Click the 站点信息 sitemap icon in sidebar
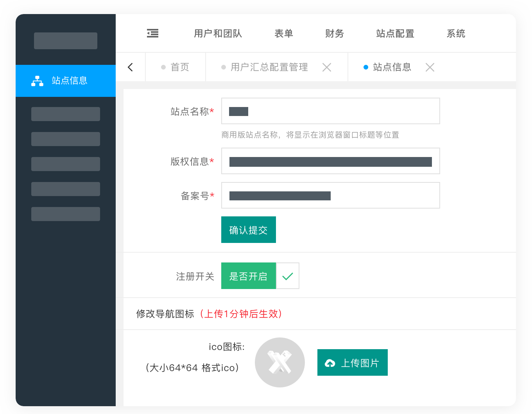 [37, 81]
